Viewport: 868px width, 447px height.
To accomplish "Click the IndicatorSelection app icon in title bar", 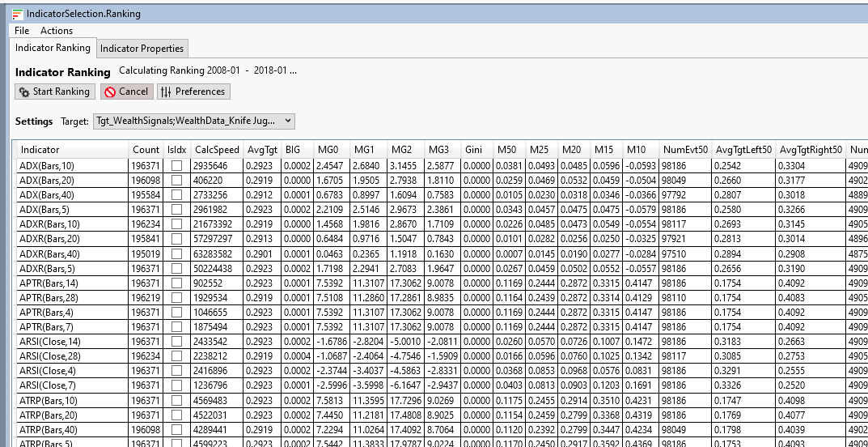I will coord(18,15).
